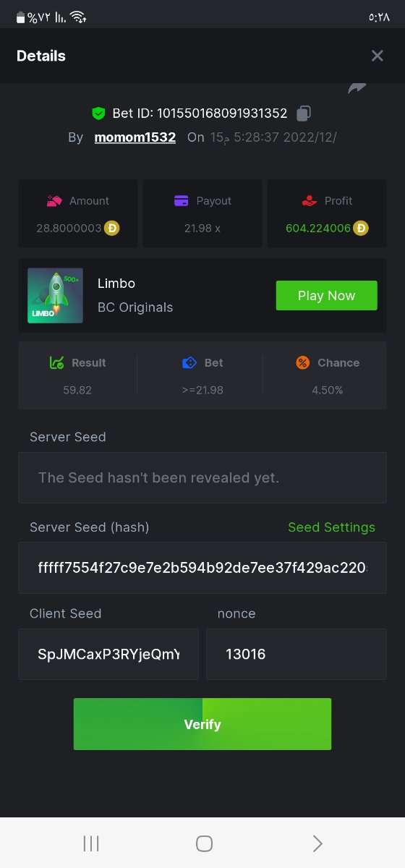Tap the Result chart icon
This screenshot has width=405, height=868.
[56, 362]
